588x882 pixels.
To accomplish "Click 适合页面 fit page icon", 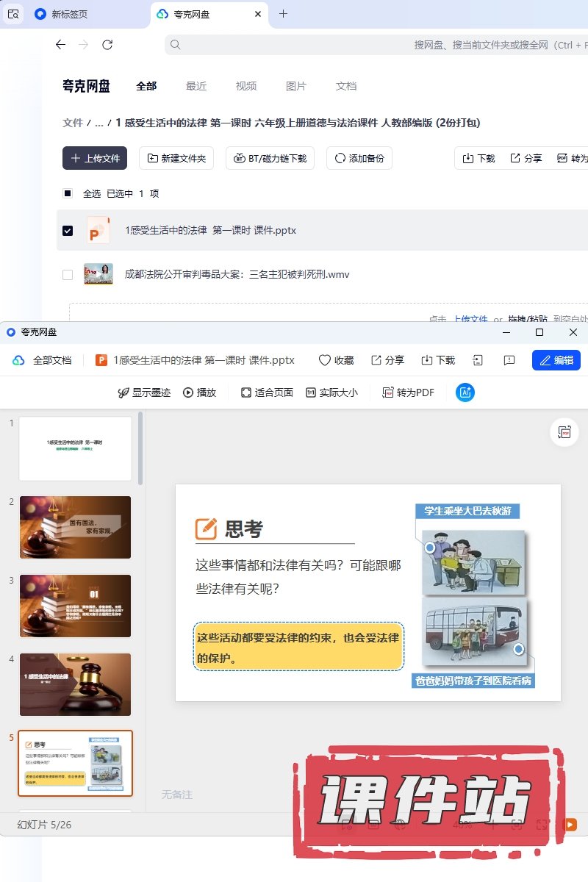I will 246,392.
